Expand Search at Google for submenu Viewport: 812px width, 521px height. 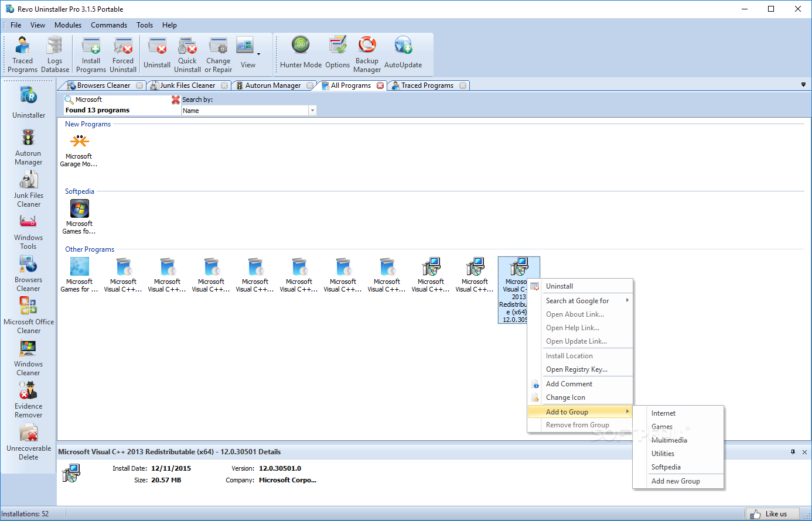click(x=580, y=301)
